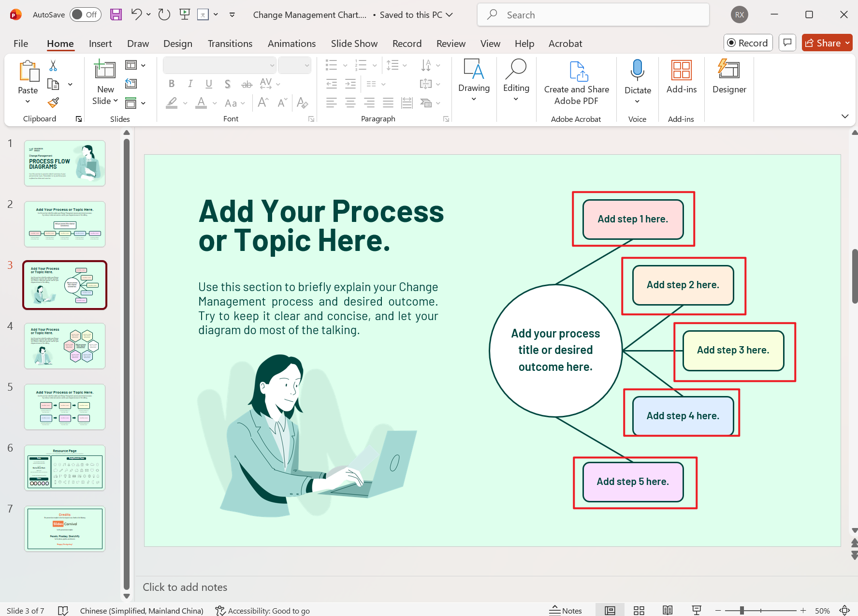Screen dimensions: 858x616
Task: Clear all formatting with the eraser icon
Action: pyautogui.click(x=303, y=103)
